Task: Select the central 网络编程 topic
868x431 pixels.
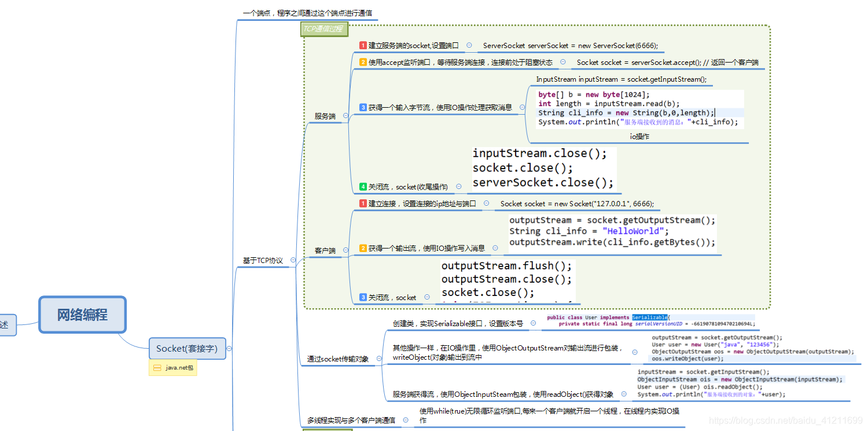Action: pos(82,315)
